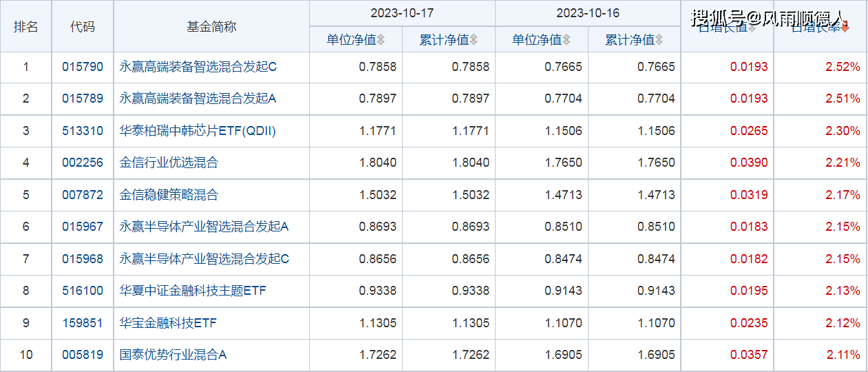Open 华宝金融科技ETF fund page

click(168, 323)
